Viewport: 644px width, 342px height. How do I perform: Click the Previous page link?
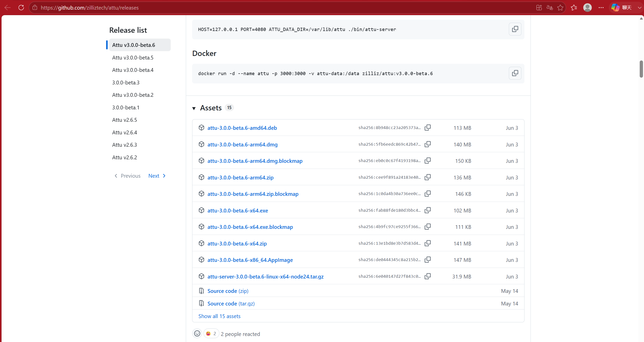click(x=127, y=176)
